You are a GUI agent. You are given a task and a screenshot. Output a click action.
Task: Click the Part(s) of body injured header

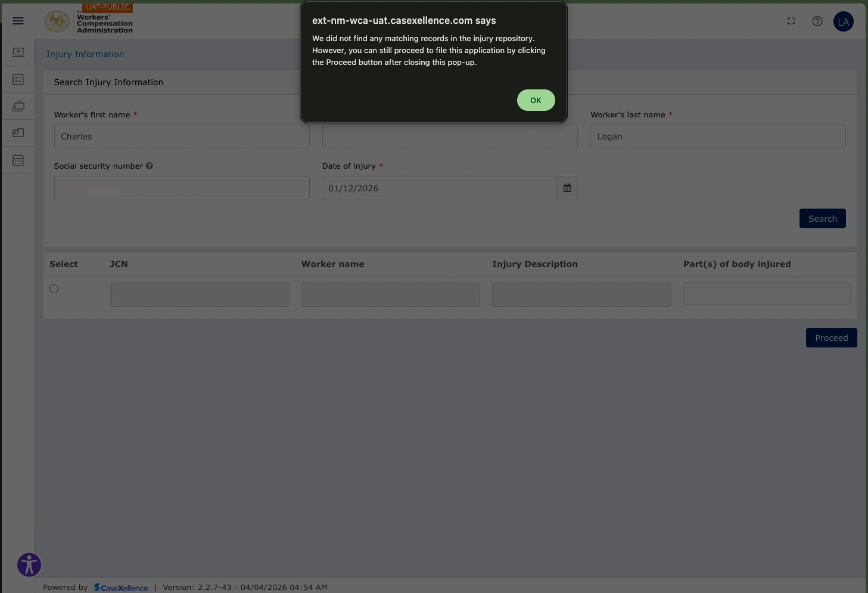(x=737, y=264)
